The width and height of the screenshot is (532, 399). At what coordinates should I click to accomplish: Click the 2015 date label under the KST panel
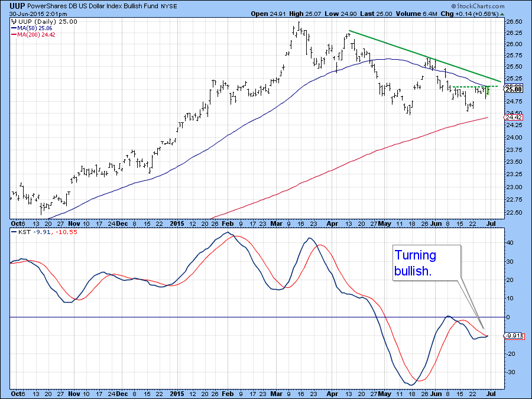[x=177, y=394]
